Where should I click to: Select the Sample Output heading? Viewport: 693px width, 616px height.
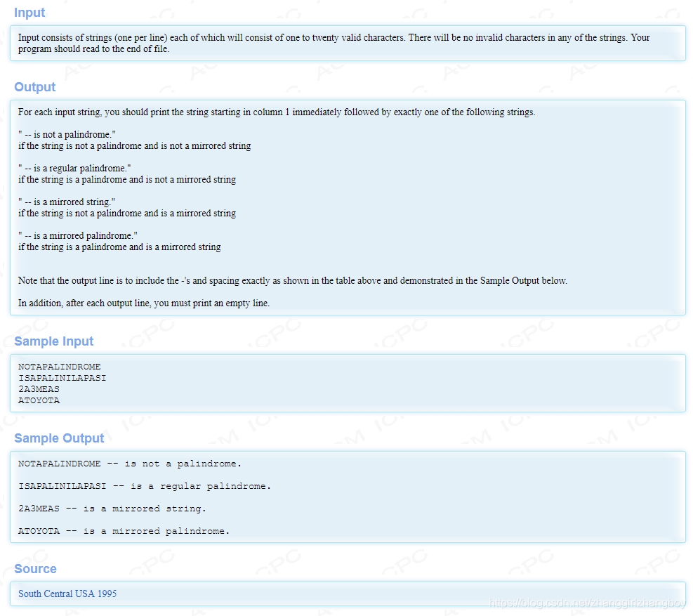click(x=59, y=438)
